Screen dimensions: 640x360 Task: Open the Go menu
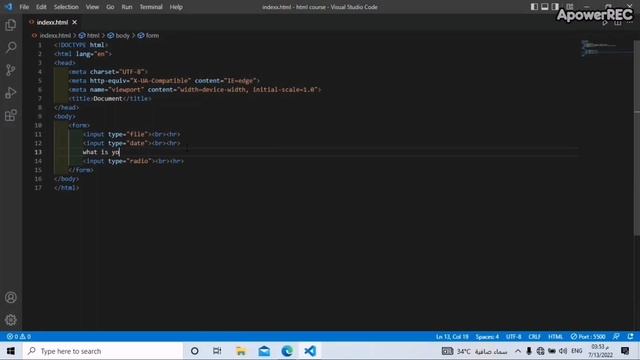(x=110, y=7)
